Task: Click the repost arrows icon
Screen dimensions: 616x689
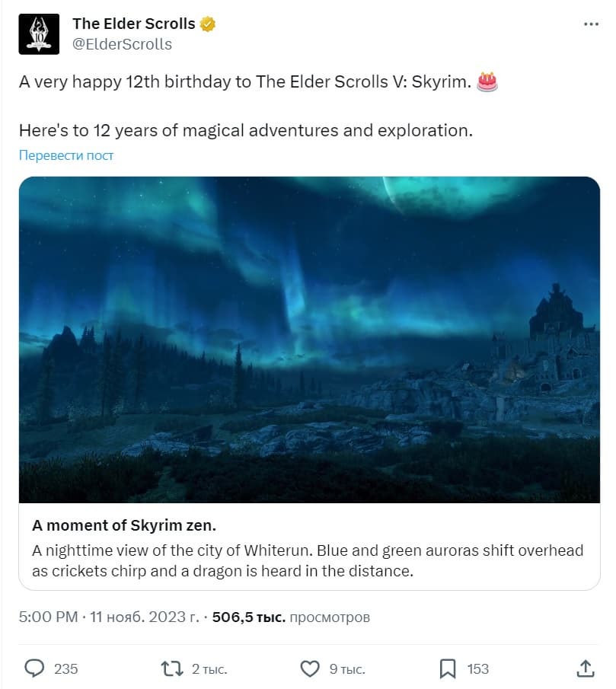Action: (x=172, y=668)
